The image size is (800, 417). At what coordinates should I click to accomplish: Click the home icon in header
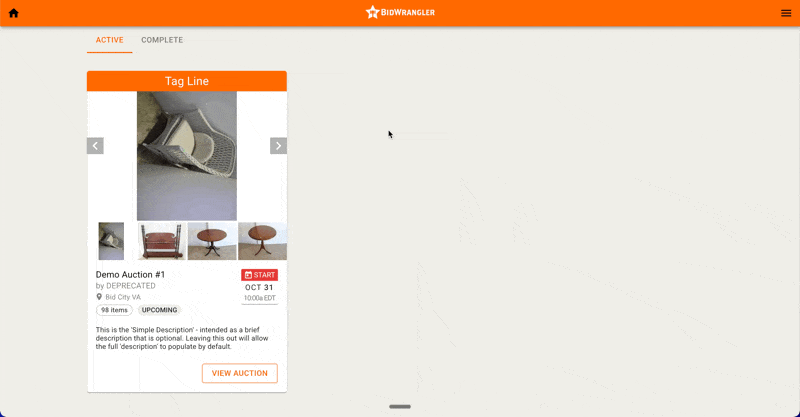14,13
